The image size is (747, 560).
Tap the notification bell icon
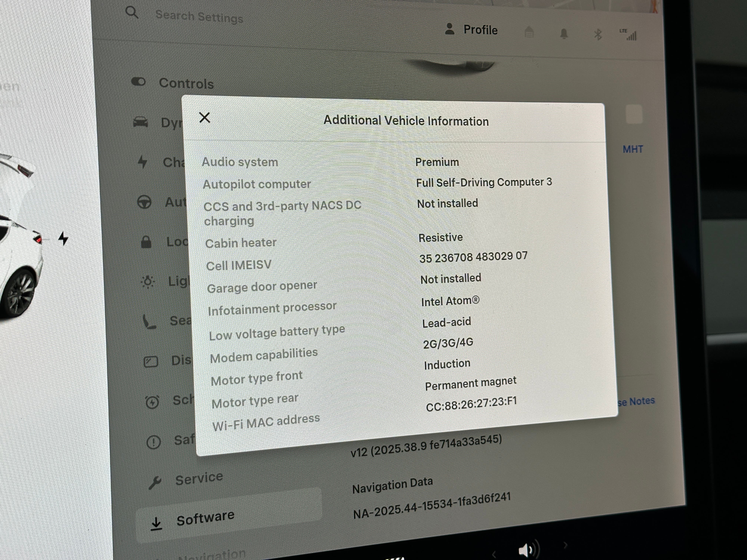564,34
